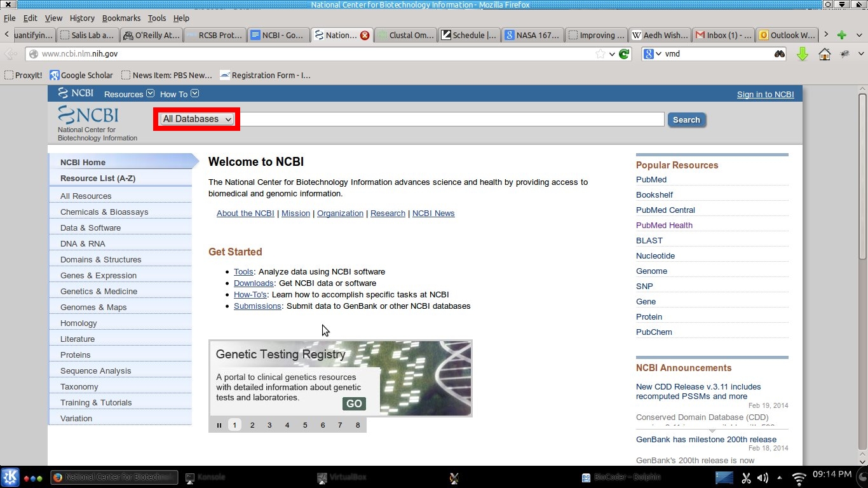Screen dimensions: 868x488
Task: Expand the How To menu in the NCBI header
Action: (x=179, y=94)
